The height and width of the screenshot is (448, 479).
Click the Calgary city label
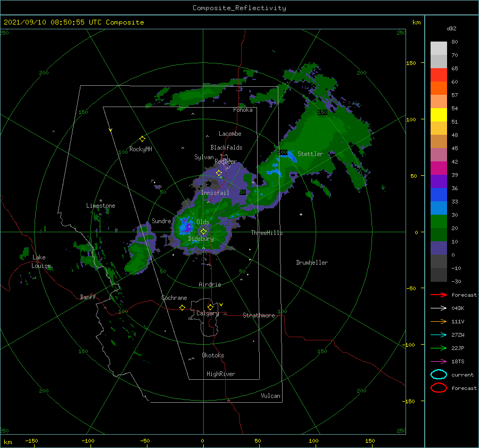pyautogui.click(x=208, y=313)
